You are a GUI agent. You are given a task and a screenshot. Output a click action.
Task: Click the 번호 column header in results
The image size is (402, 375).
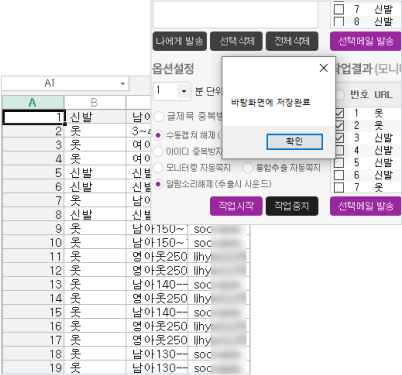pyautogui.click(x=359, y=95)
